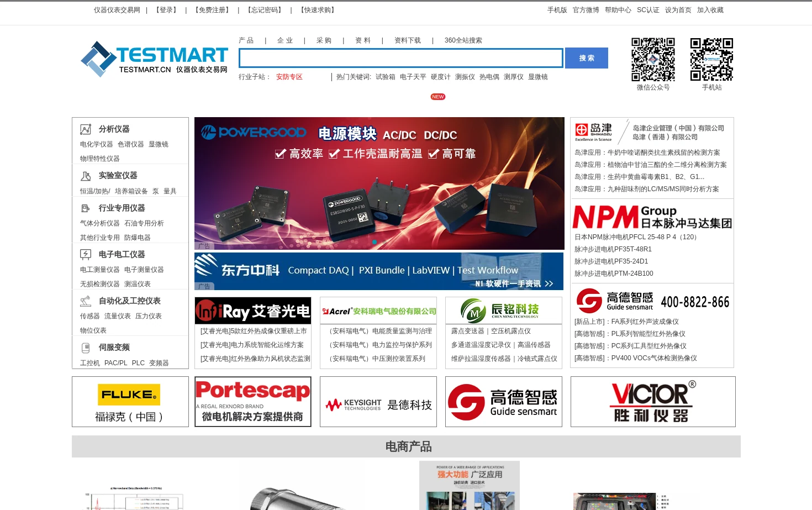Open the SC认证 link
Viewport: 812px width, 510px height.
tap(648, 10)
